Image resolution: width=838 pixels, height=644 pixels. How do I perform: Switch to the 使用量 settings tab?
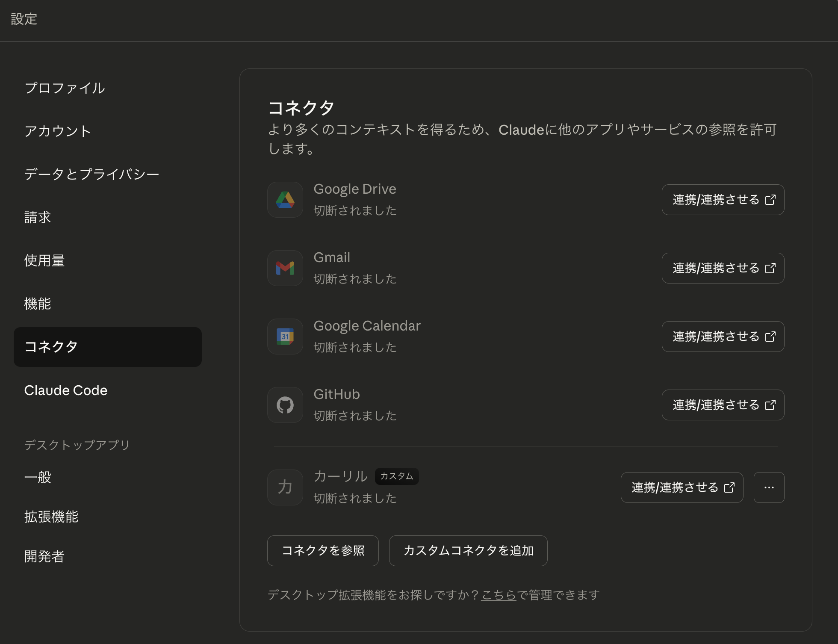[44, 261]
